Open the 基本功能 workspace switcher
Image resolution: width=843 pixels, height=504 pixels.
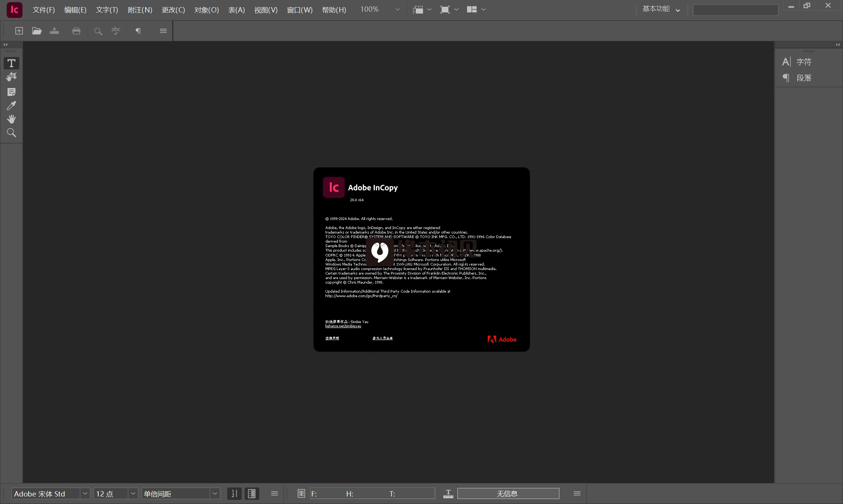(x=661, y=9)
